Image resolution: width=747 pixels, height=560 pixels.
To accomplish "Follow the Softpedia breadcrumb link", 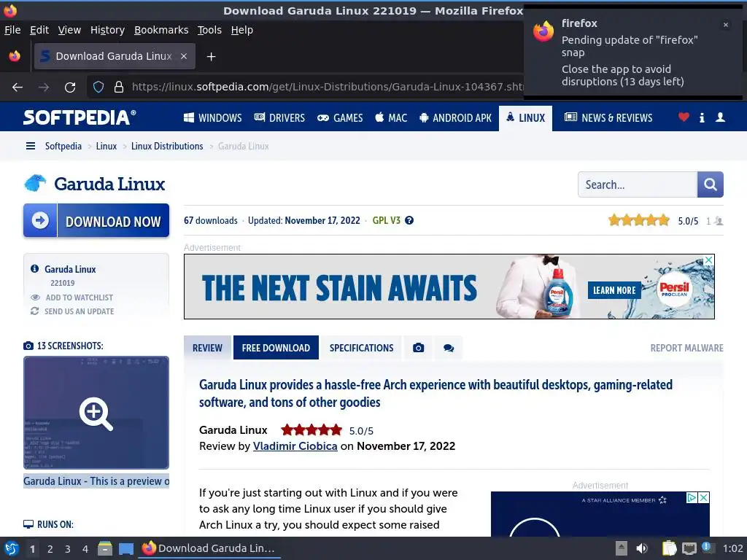I will pos(63,146).
